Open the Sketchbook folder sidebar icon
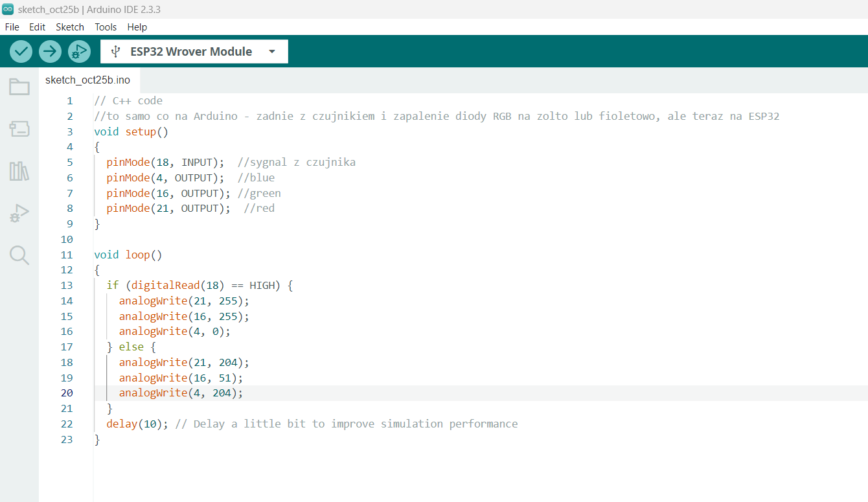Image resolution: width=868 pixels, height=502 pixels. [19, 87]
